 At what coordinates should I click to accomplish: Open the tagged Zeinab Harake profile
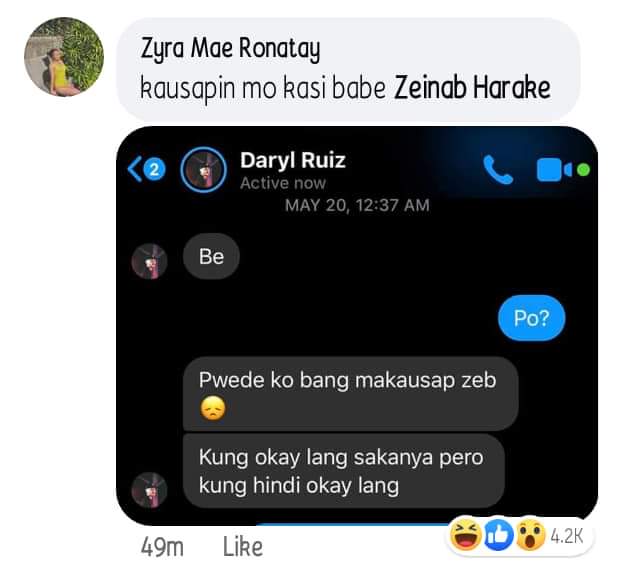472,87
